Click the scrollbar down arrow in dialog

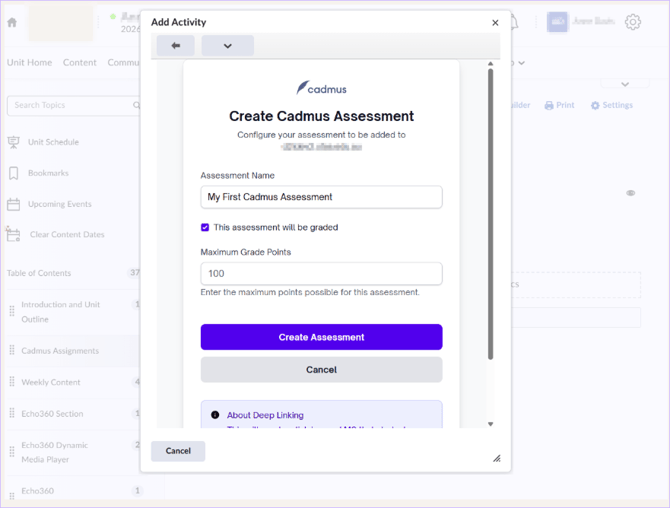pos(491,424)
